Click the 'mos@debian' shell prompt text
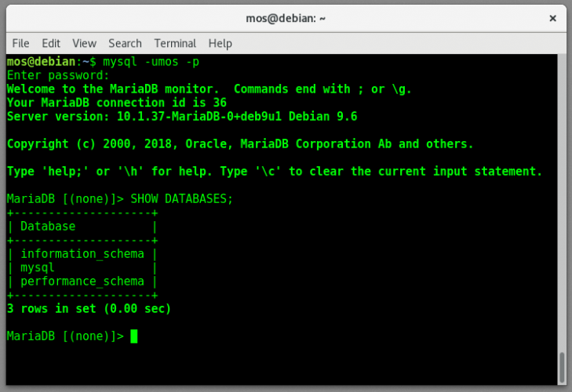Screen dimensions: 572x392 [x=42, y=62]
